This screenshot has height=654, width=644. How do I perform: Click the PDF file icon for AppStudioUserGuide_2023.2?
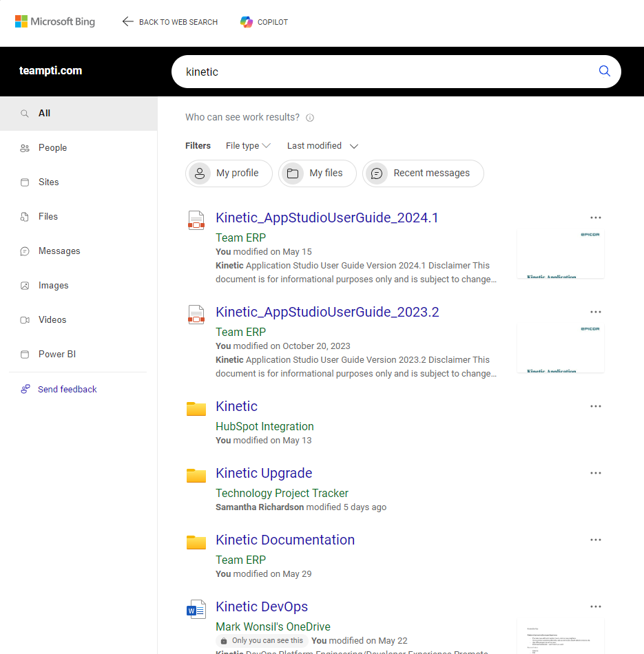(196, 315)
